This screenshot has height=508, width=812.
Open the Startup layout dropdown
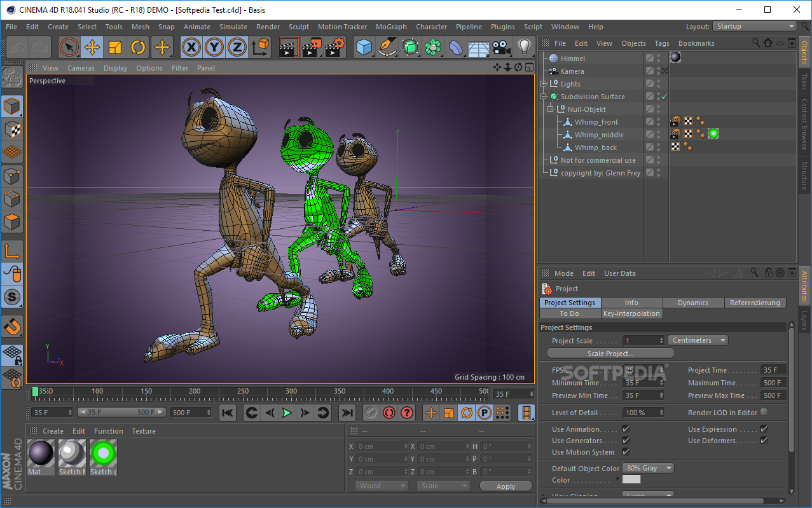(754, 26)
